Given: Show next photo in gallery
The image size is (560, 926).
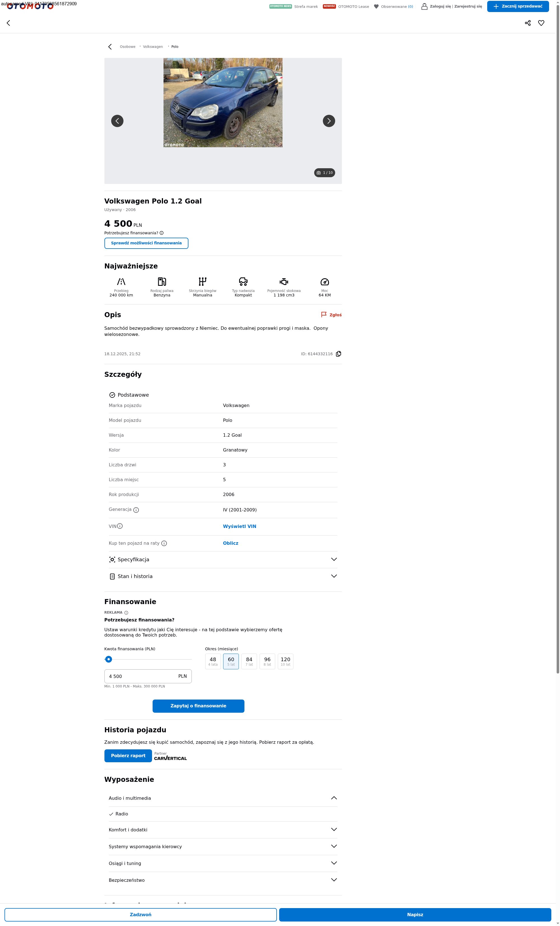Looking at the screenshot, I should [329, 121].
